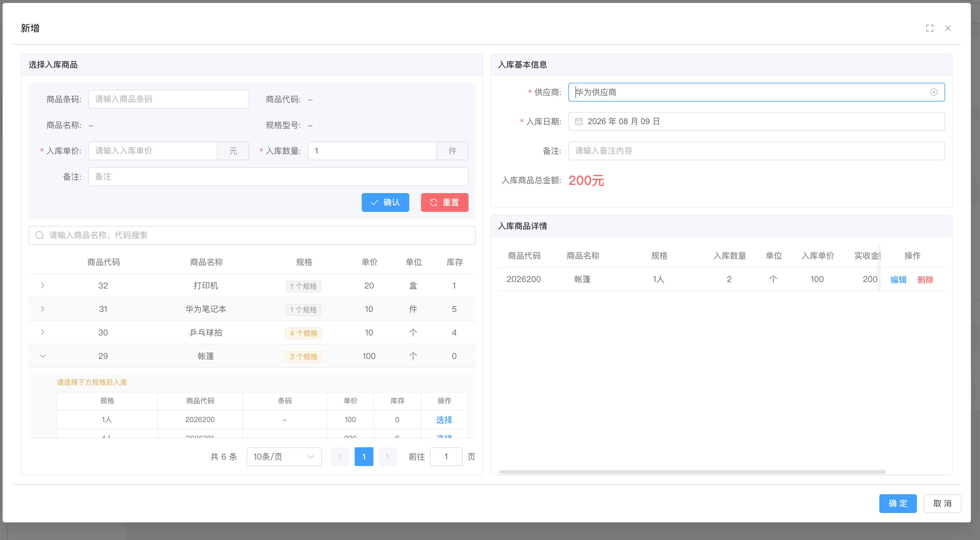This screenshot has height=540, width=980.
Task: Click the 商品代码 header in product list
Action: pos(103,262)
